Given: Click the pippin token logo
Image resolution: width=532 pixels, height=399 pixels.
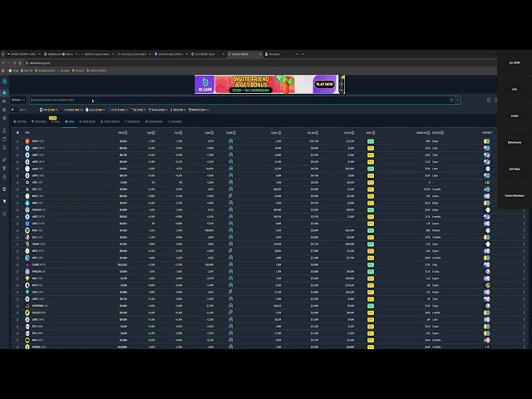Looking at the screenshot, I should point(27,169).
